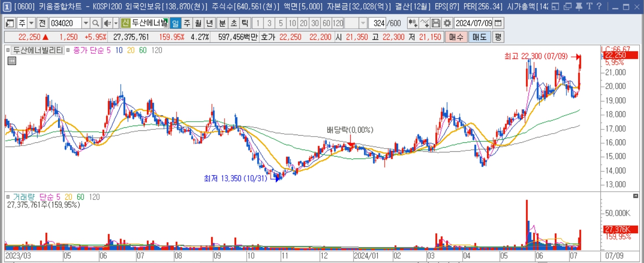Click the 전 toggle button
The height and width of the screenshot is (263, 644).
click(42, 23)
